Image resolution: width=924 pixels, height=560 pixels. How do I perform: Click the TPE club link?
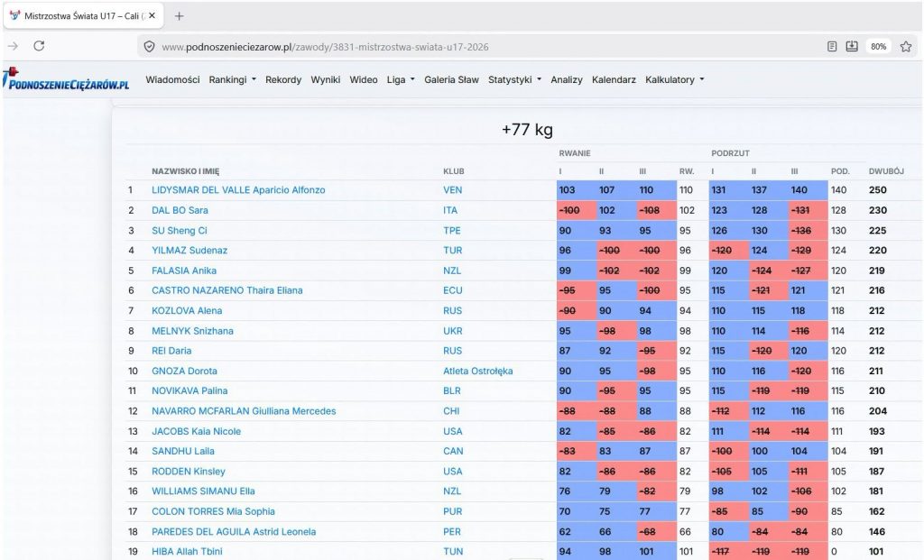pyautogui.click(x=452, y=230)
